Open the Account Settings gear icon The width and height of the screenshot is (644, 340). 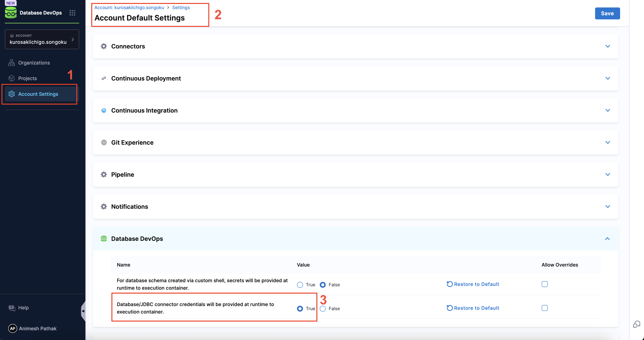(x=12, y=94)
